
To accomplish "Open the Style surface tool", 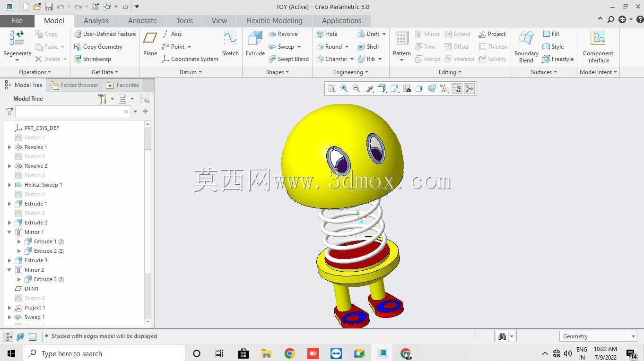I will (x=553, y=47).
